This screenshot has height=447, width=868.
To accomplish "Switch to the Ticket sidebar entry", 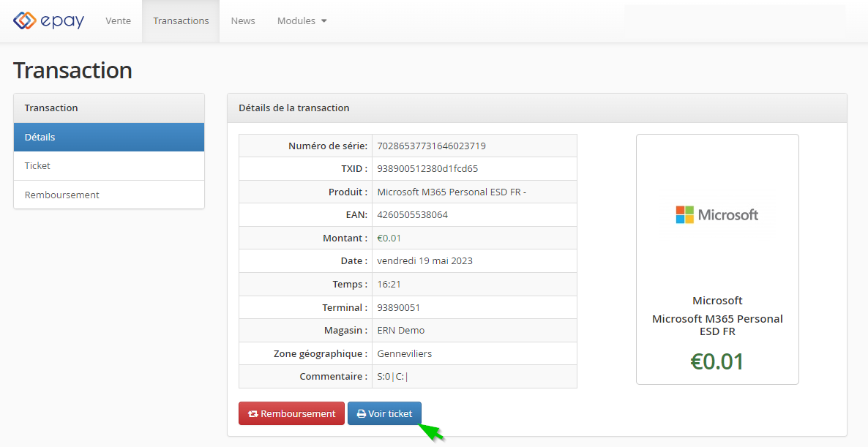I will pyautogui.click(x=109, y=166).
